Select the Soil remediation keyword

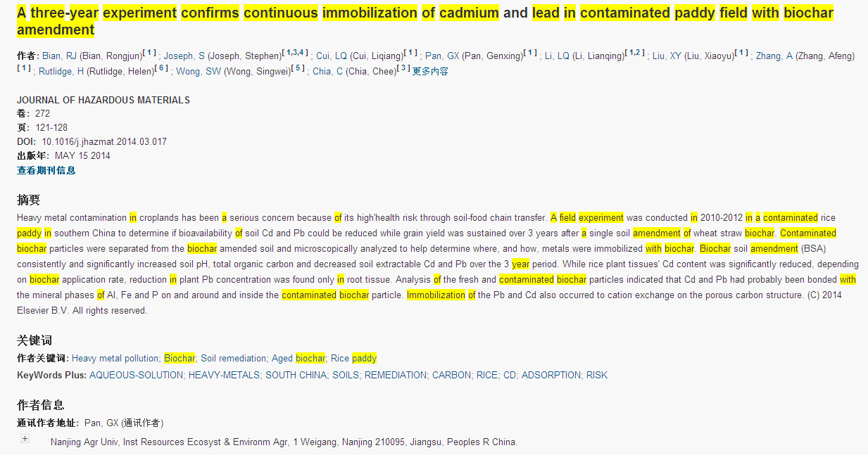[x=234, y=359]
